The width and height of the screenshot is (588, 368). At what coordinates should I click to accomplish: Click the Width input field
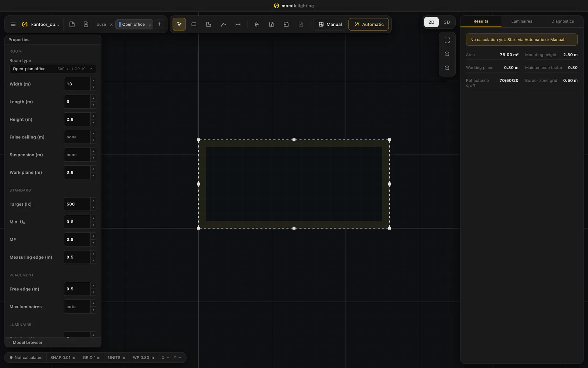pyautogui.click(x=77, y=84)
